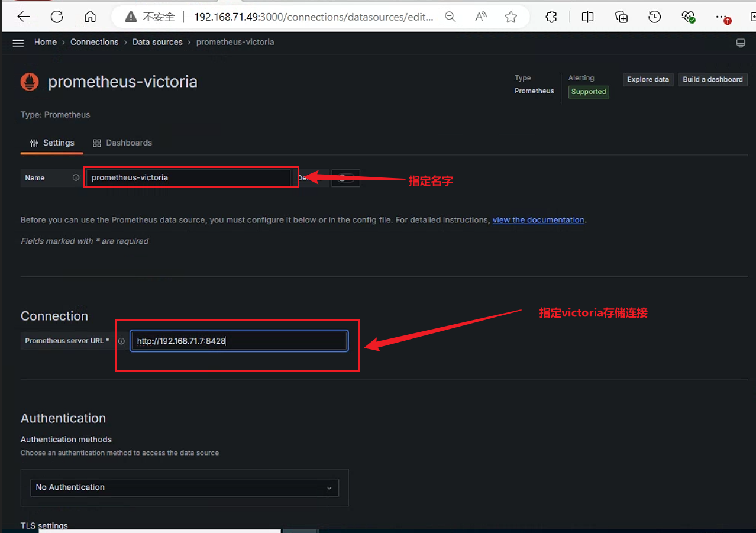Open the browser home page icon
Screen dimensions: 756x533
[x=90, y=17]
